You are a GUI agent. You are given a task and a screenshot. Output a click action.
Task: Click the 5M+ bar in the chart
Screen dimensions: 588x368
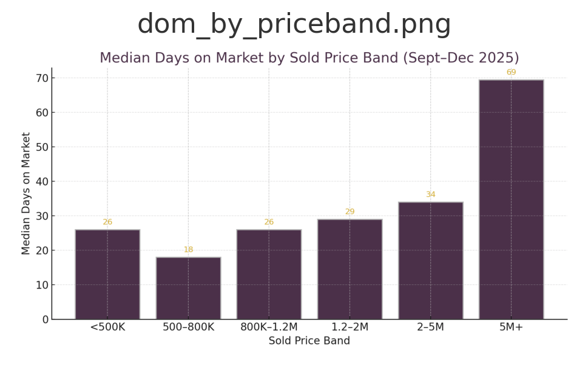(x=511, y=200)
